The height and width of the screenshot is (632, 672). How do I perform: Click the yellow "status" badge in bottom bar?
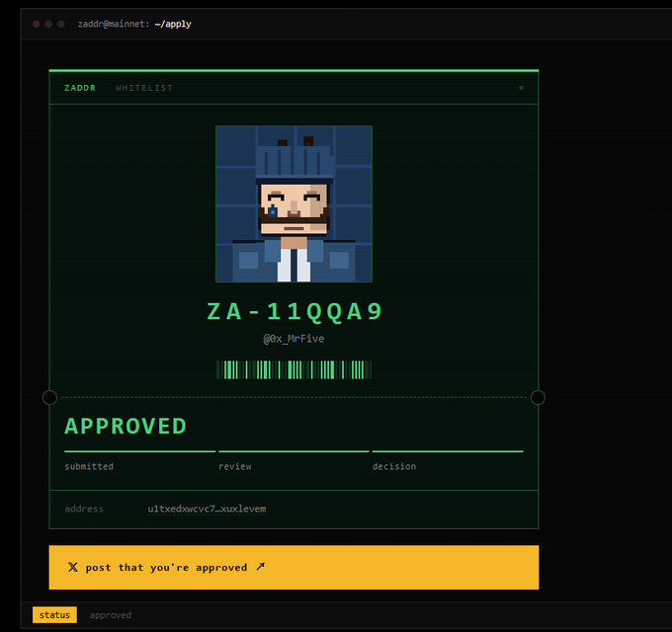54,615
